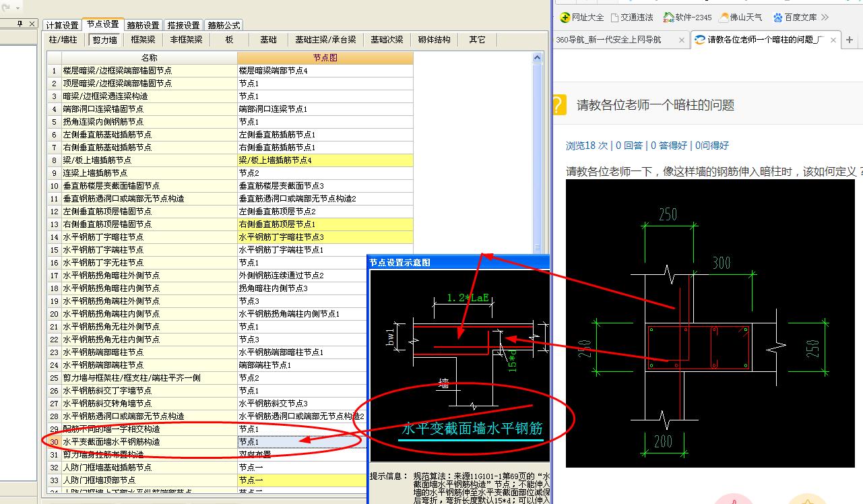Select row 端部洞口连梁锚固节点
863x504 pixels.
[149, 109]
